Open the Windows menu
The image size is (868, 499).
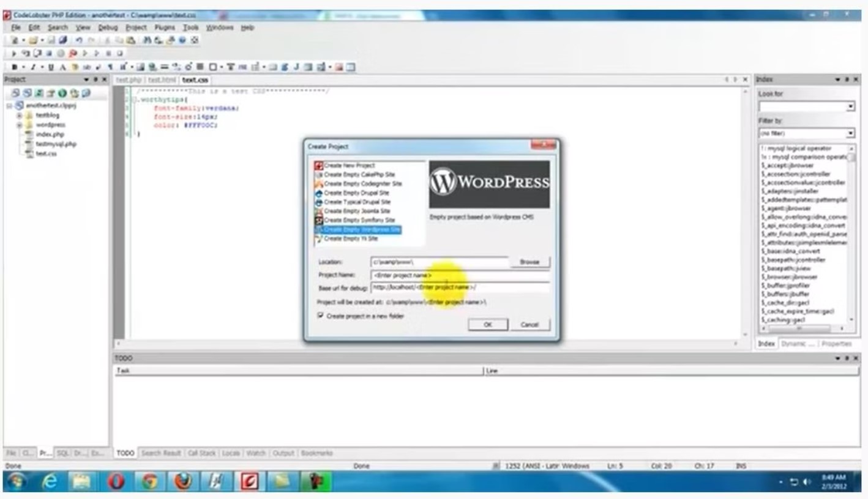click(x=220, y=28)
